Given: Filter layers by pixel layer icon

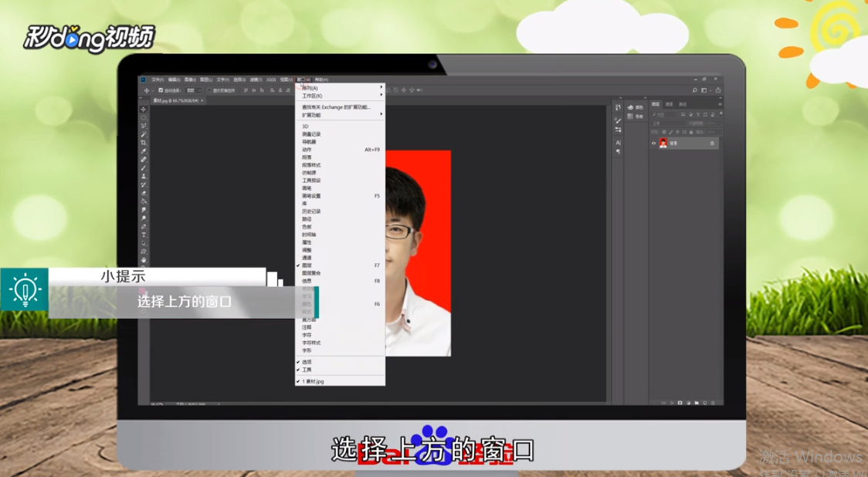Looking at the screenshot, I should pos(683,114).
